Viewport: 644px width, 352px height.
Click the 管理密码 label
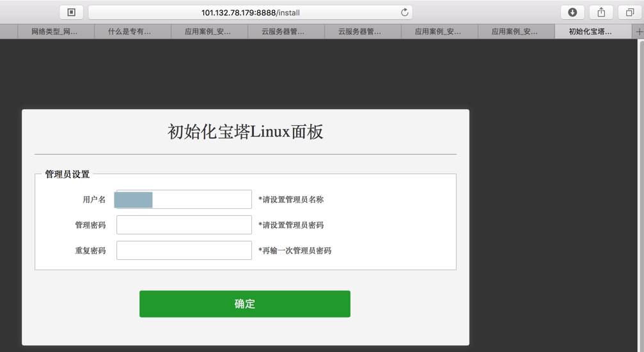90,225
